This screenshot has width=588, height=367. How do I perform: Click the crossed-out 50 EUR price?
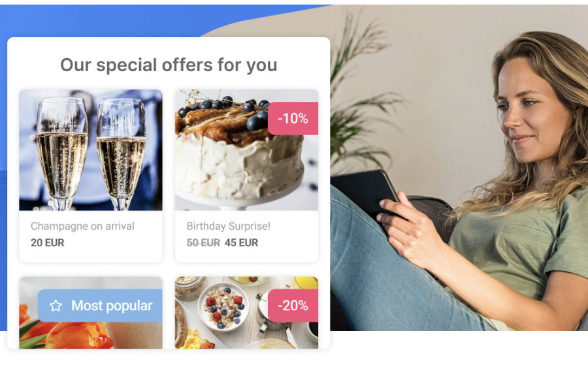(x=203, y=242)
